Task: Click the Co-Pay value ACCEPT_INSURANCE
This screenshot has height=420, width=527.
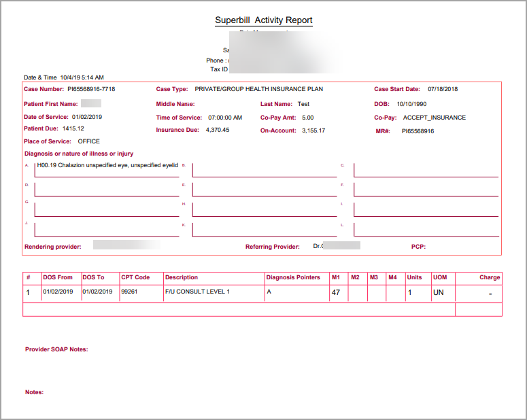Action: (x=435, y=118)
